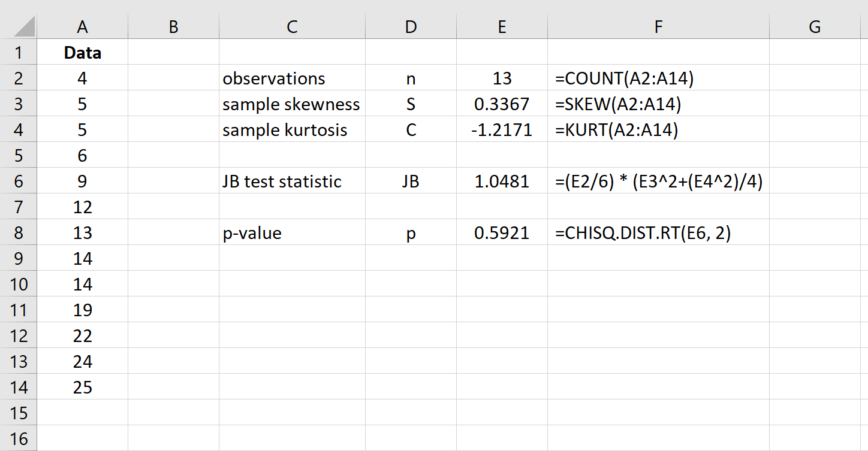Click the =CHISQ.DIST.RT(E6, 2) formula text
Viewport: 868px width, 451px height.
click(643, 233)
